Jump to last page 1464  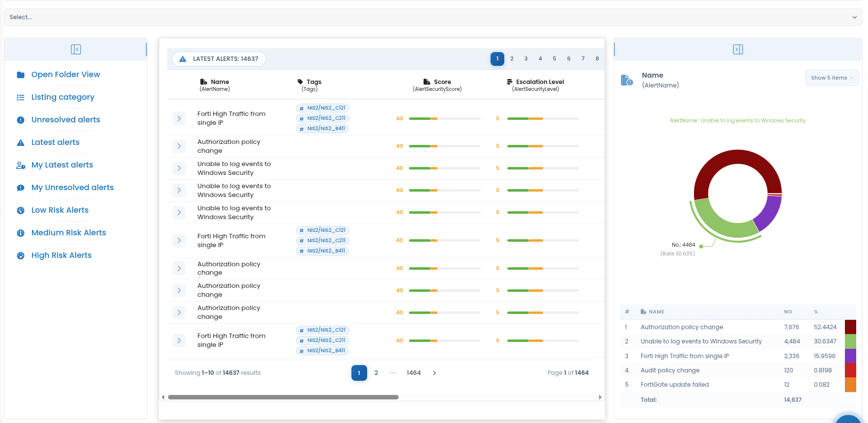click(414, 373)
